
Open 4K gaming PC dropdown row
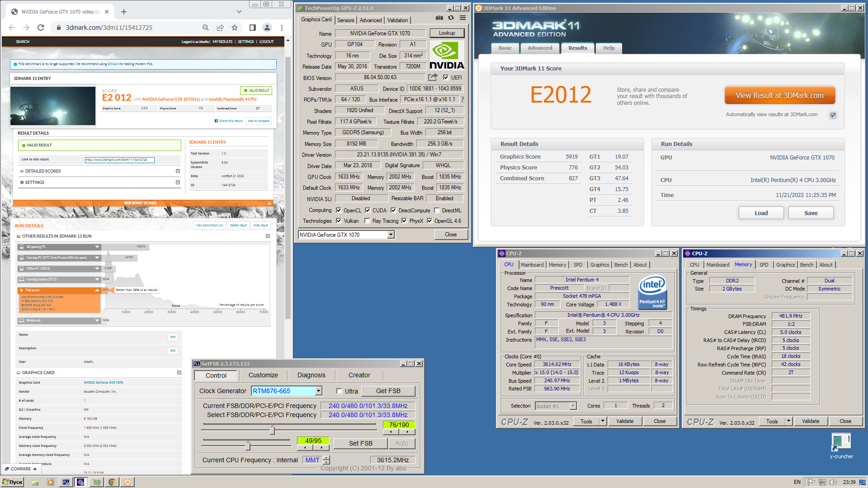pos(59,247)
